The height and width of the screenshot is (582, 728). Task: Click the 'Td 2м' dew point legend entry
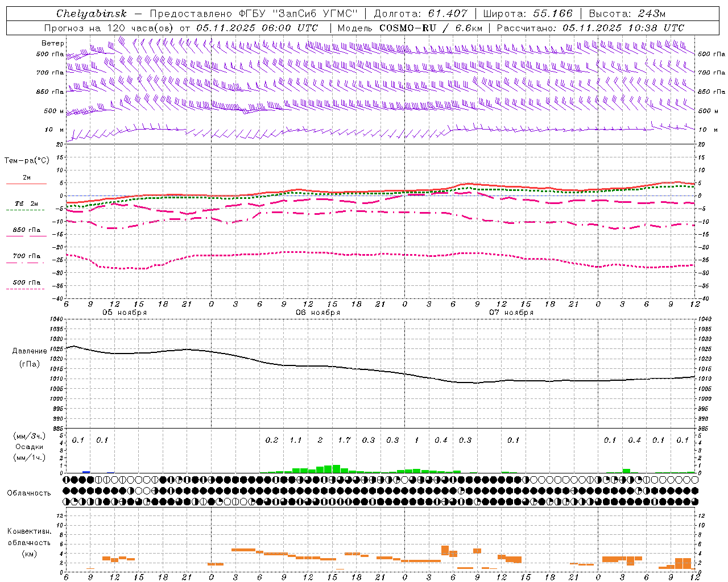click(x=26, y=203)
